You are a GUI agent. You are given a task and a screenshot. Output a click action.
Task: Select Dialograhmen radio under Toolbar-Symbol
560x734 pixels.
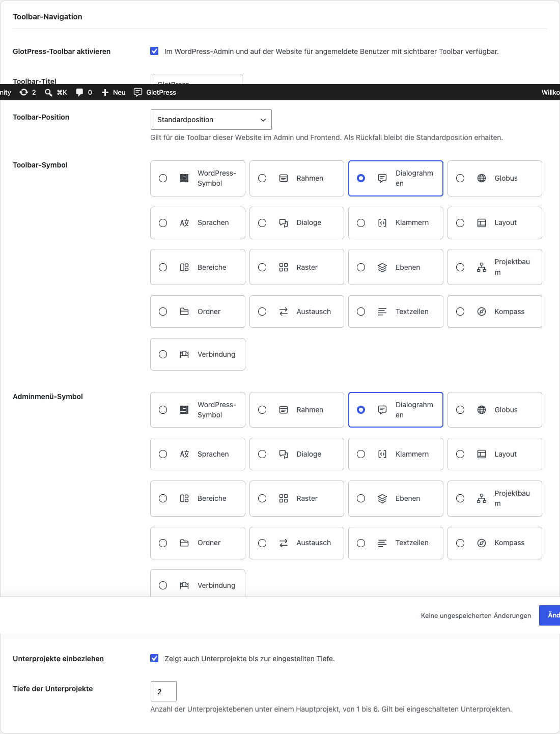click(x=361, y=178)
